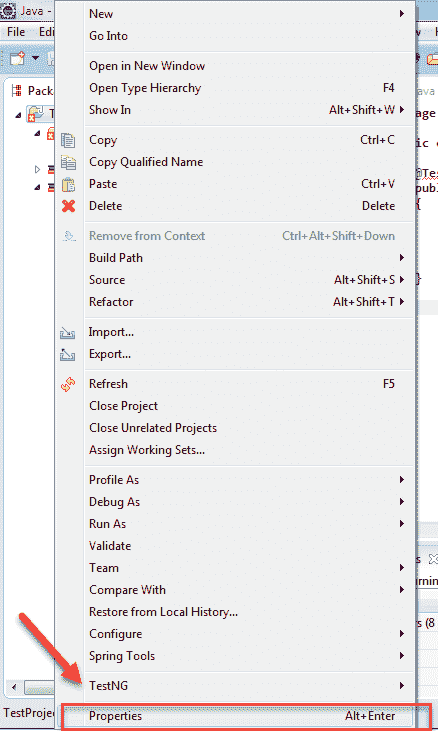Image resolution: width=438 pixels, height=731 pixels.
Task: Click the horizontal scrollbar left arrow
Action: (x=14, y=687)
